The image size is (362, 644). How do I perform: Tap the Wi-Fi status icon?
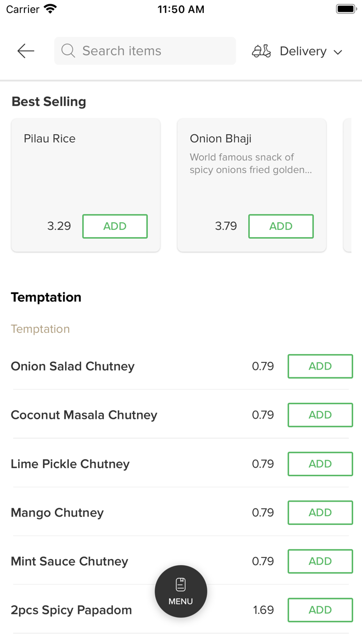tap(50, 9)
